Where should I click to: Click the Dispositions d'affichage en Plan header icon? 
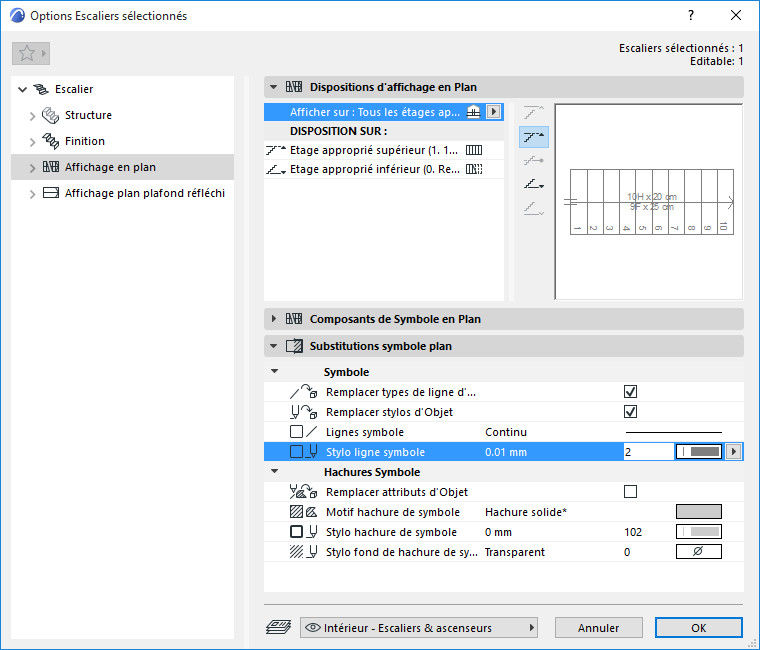click(x=294, y=87)
